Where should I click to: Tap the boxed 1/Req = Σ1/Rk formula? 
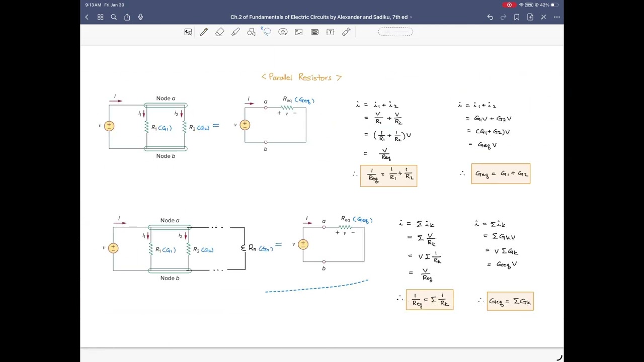(430, 300)
